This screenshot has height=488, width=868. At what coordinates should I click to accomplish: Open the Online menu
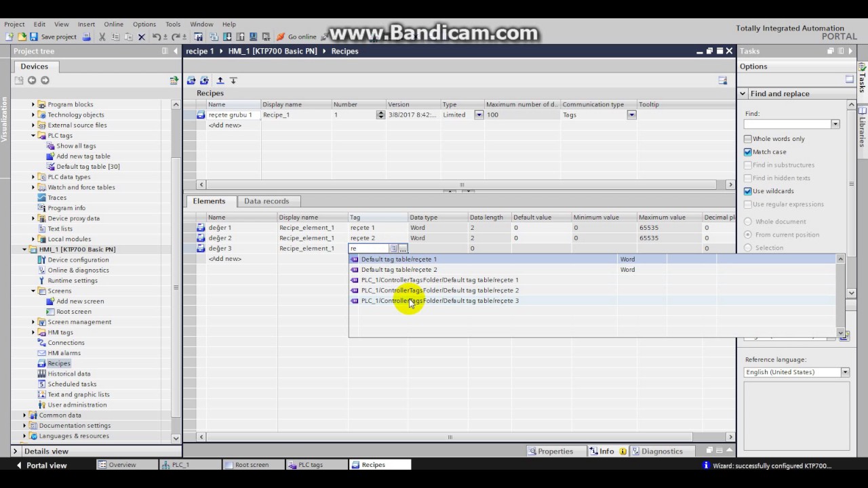(x=113, y=24)
